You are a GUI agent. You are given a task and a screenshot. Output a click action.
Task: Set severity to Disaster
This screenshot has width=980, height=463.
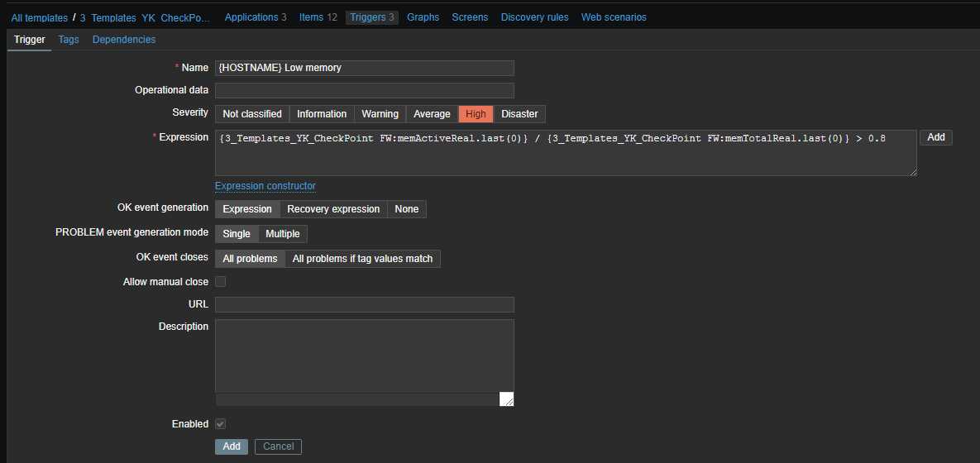(x=519, y=114)
